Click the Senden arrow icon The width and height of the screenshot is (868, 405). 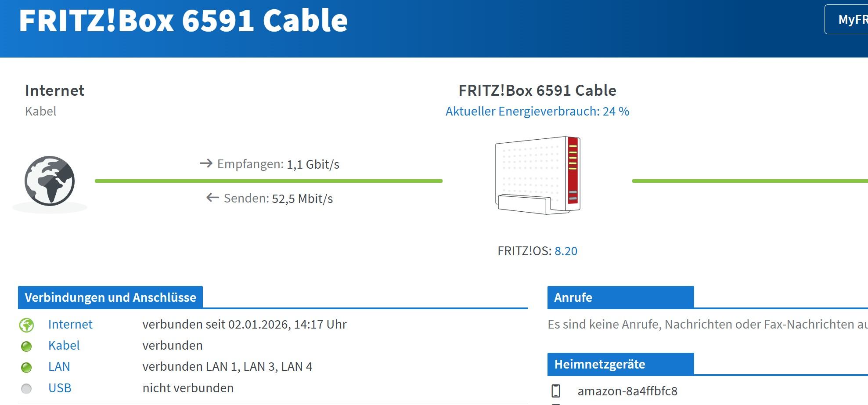click(212, 198)
